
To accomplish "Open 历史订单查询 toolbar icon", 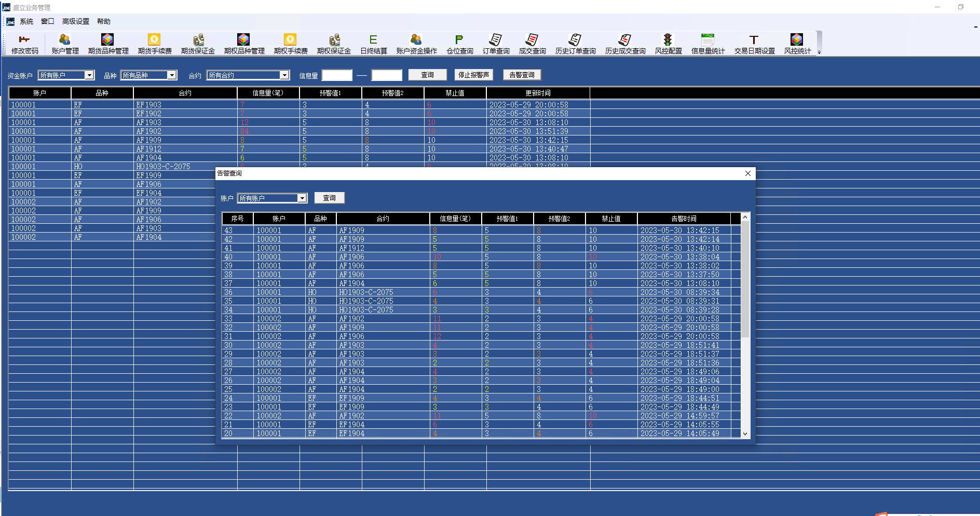I will tap(575, 45).
